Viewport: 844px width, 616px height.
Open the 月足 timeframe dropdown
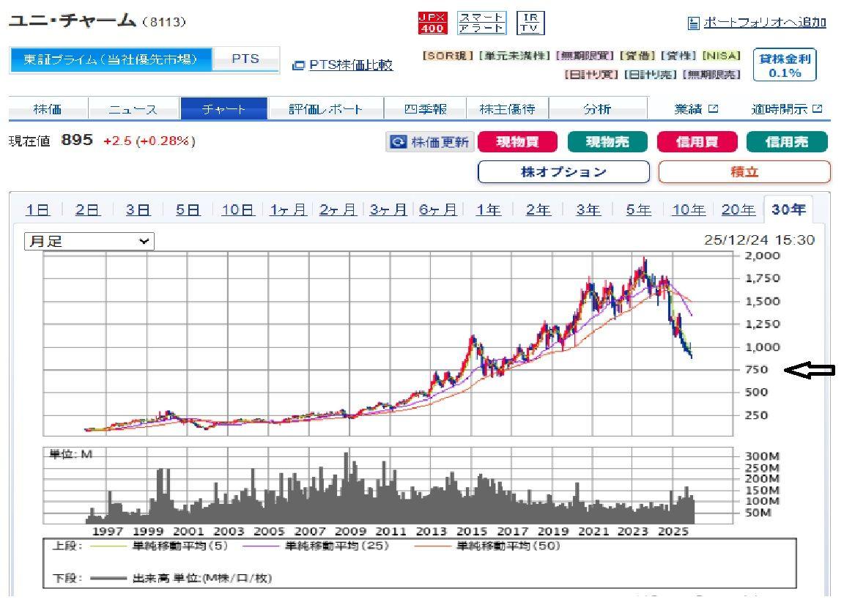[x=88, y=242]
